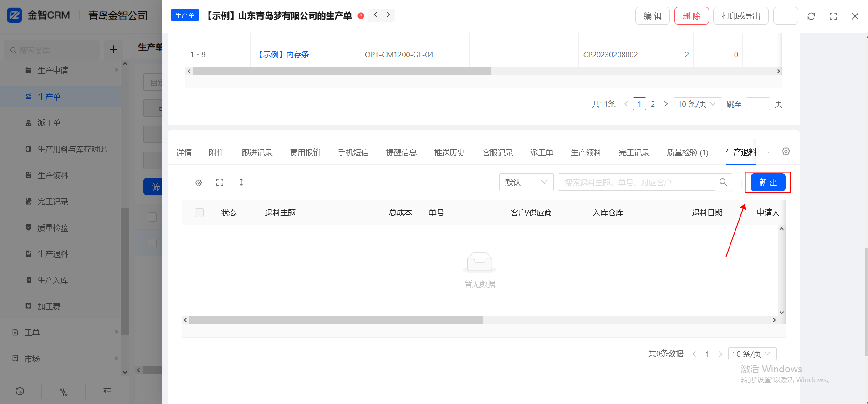Open the tab settings gear icon
The height and width of the screenshot is (404, 868).
click(x=786, y=151)
